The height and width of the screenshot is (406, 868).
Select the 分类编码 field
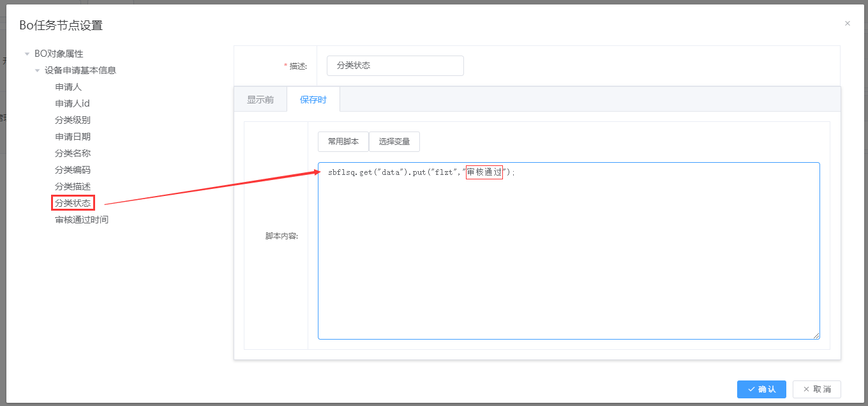pyautogui.click(x=73, y=170)
